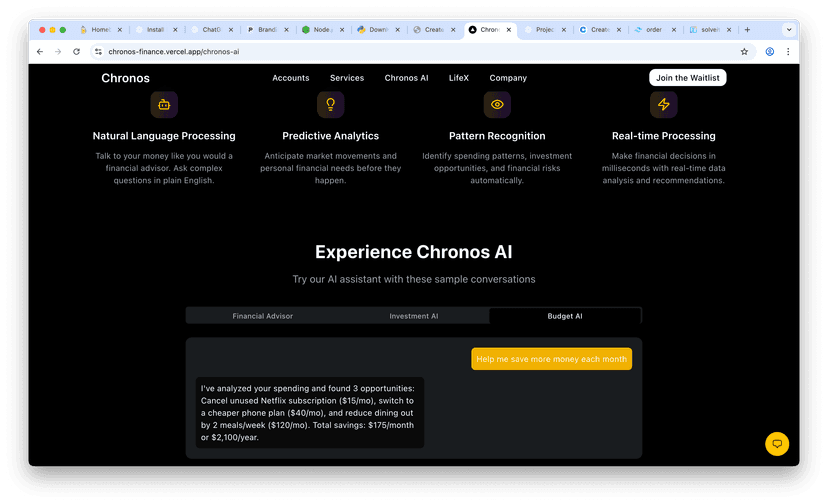Close the Node.js browser tab
The height and width of the screenshot is (504, 828).
[342, 30]
